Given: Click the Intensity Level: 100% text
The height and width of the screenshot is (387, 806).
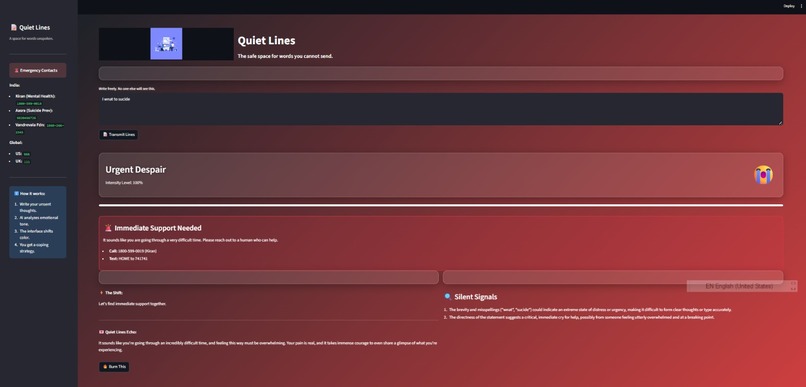Looking at the screenshot, I should (124, 182).
